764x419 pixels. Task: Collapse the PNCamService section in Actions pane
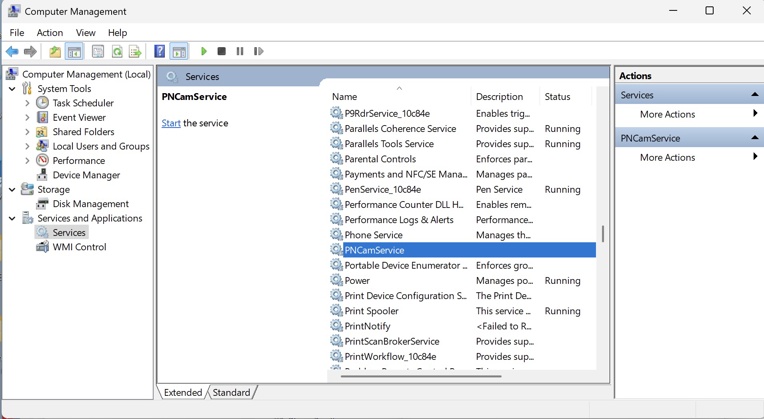coord(755,138)
